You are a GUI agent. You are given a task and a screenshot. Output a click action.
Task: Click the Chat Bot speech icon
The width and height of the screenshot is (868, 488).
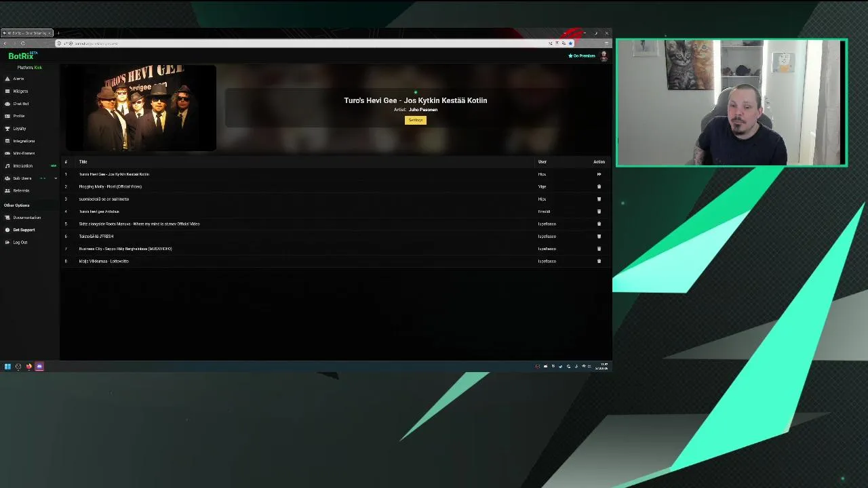7,104
